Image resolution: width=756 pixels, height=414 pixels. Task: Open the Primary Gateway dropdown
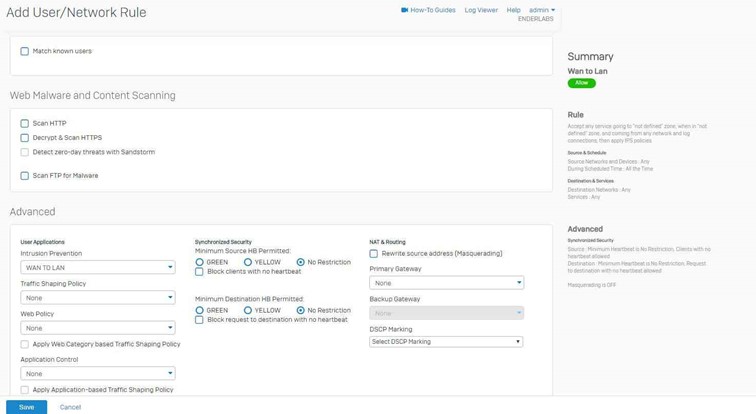446,283
